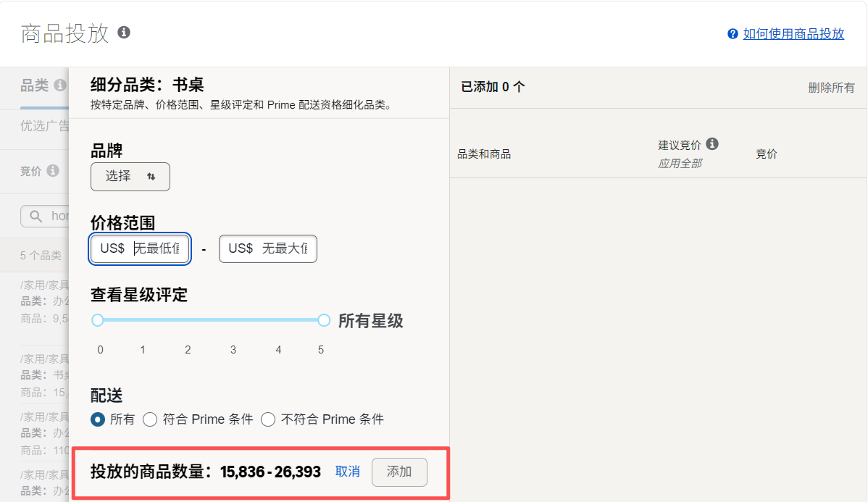Choose 不符合 Prime 条件 radio option
The height and width of the screenshot is (502, 868).
[268, 419]
